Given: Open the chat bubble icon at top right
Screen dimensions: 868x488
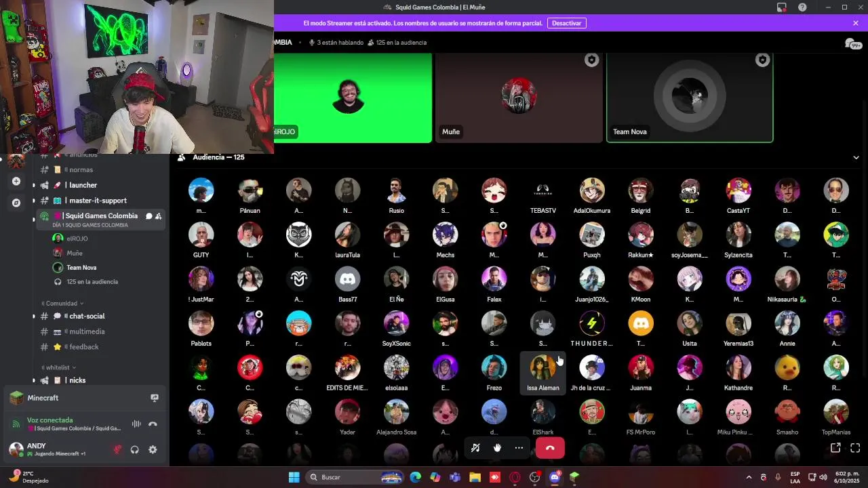Looking at the screenshot, I should 851,43.
